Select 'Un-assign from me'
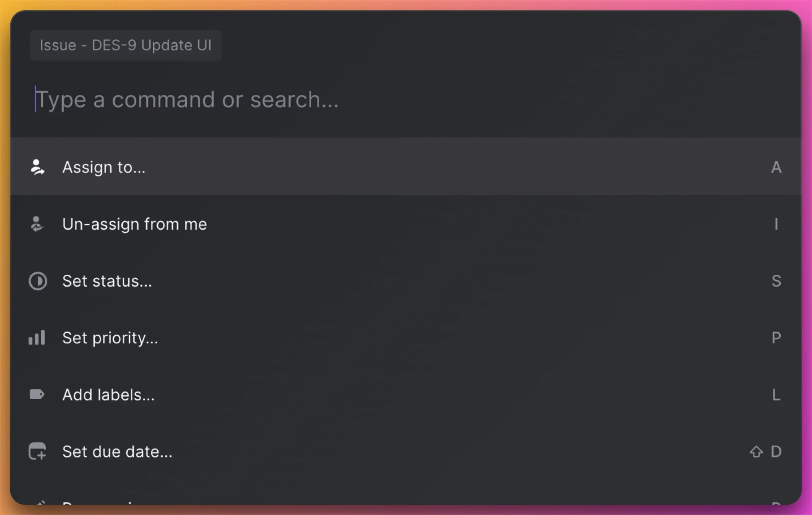Image resolution: width=812 pixels, height=515 pixels. coord(134,224)
